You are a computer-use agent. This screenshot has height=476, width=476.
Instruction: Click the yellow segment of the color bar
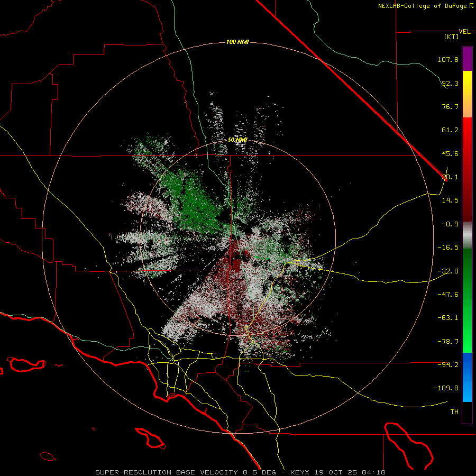pyautogui.click(x=467, y=94)
